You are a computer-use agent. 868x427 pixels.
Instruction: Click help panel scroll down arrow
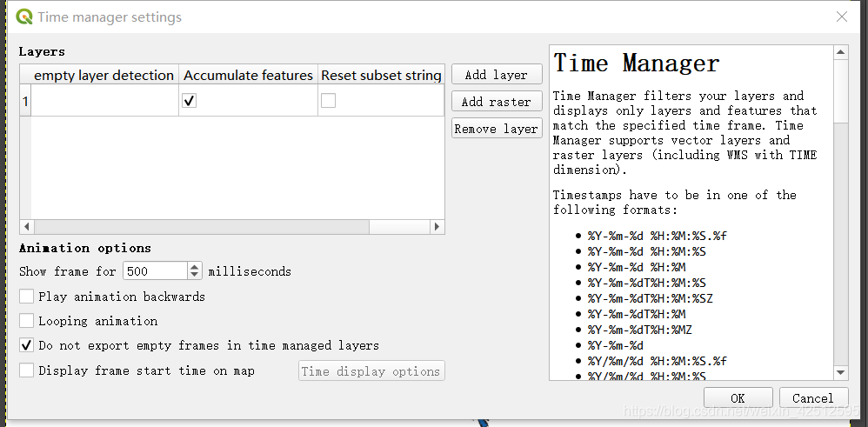[841, 372]
